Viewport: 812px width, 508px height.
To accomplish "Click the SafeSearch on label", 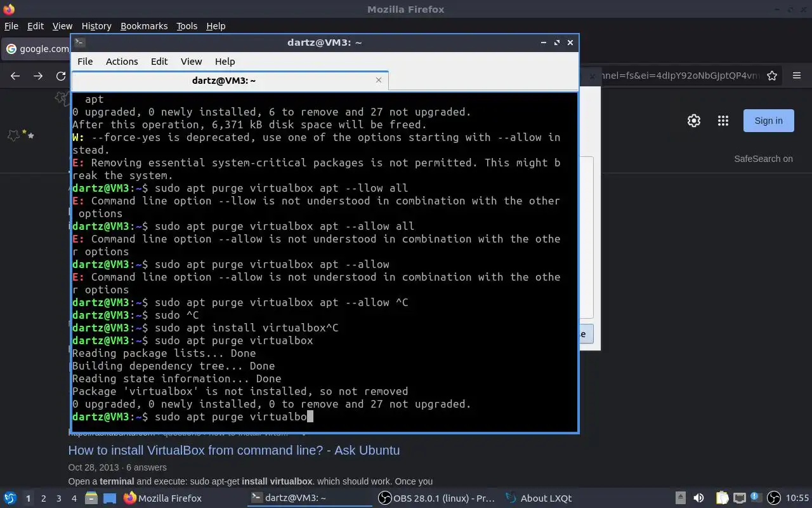I will [x=763, y=159].
